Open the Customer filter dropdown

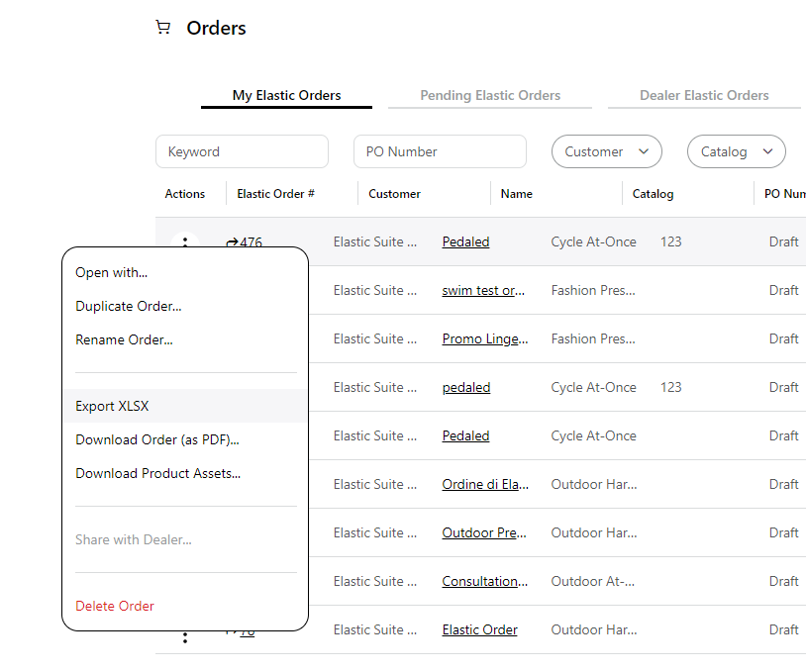coord(606,151)
